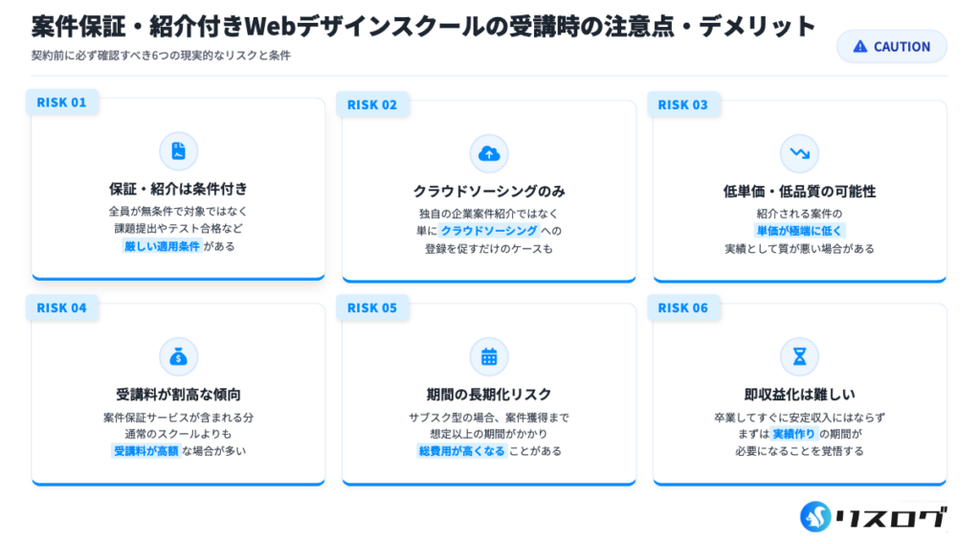The width and height of the screenshot is (980, 544).
Task: Click the CAUTION badge text
Action: coord(902,46)
